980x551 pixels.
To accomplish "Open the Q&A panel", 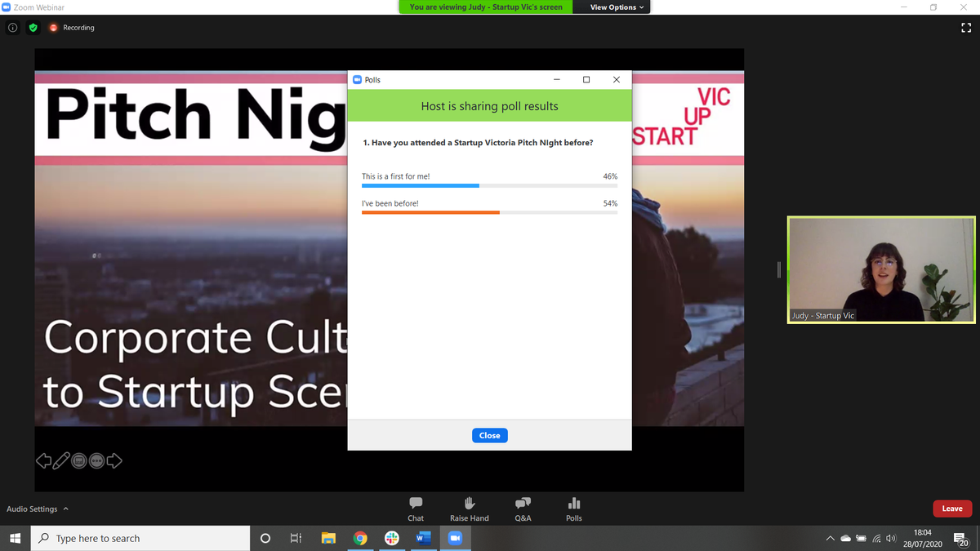I will tap(523, 509).
